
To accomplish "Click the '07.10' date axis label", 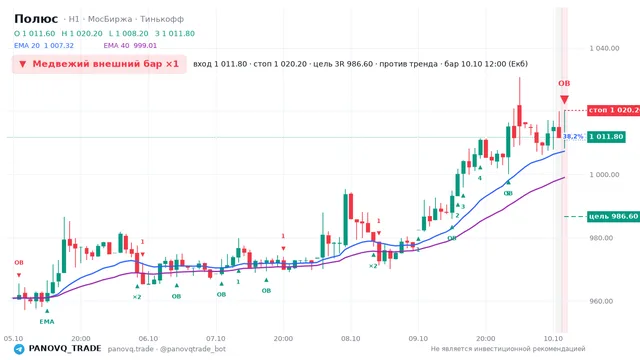I will pyautogui.click(x=216, y=338).
